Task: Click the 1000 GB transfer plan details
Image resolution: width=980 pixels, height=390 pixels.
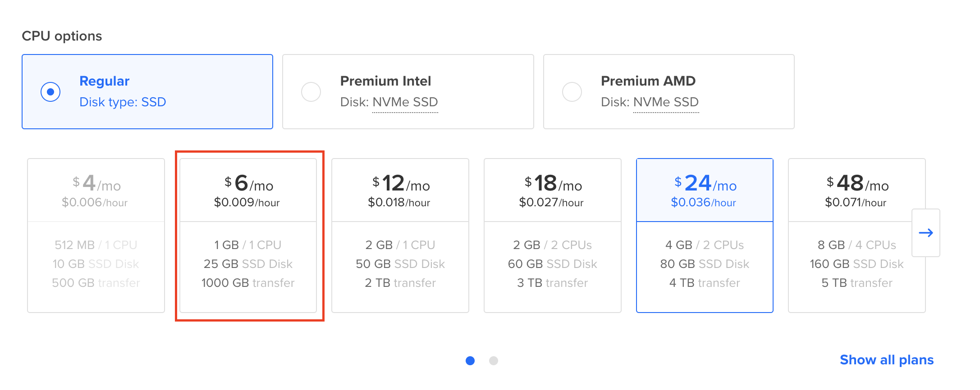Action: 248,283
